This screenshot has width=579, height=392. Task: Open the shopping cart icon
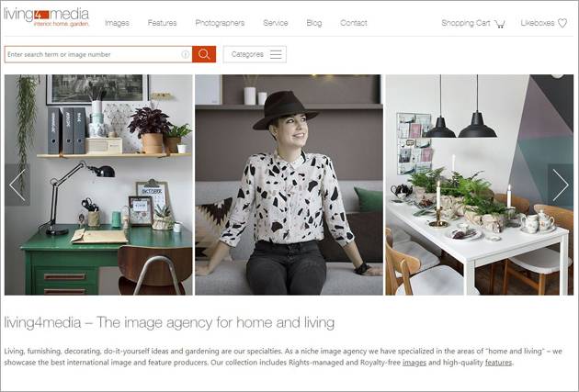(500, 24)
